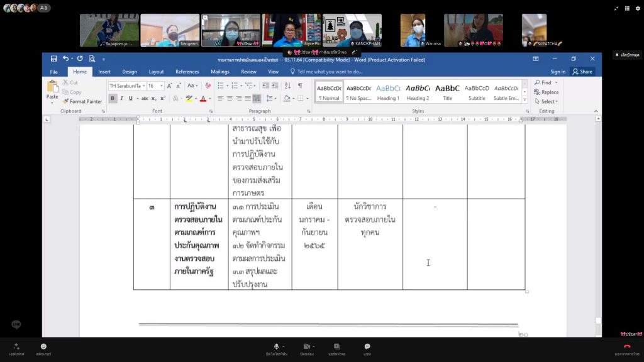Center-align text with the Center icon
The image size is (644, 362).
coord(230,99)
